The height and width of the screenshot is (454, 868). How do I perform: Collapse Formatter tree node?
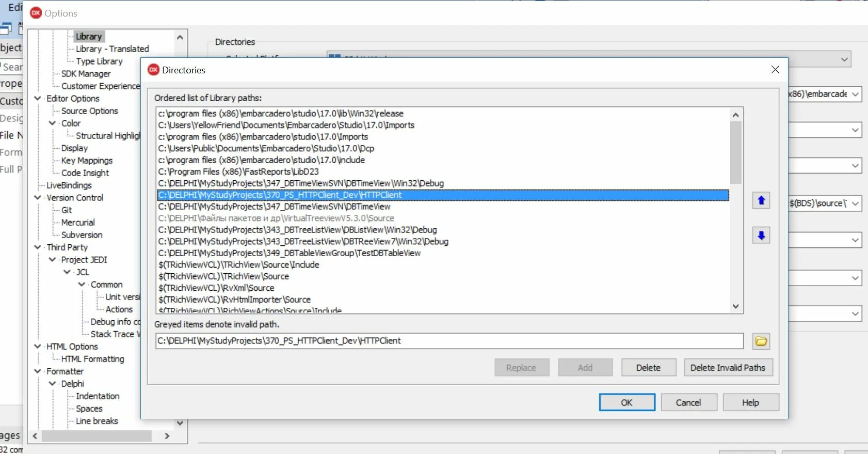[38, 371]
